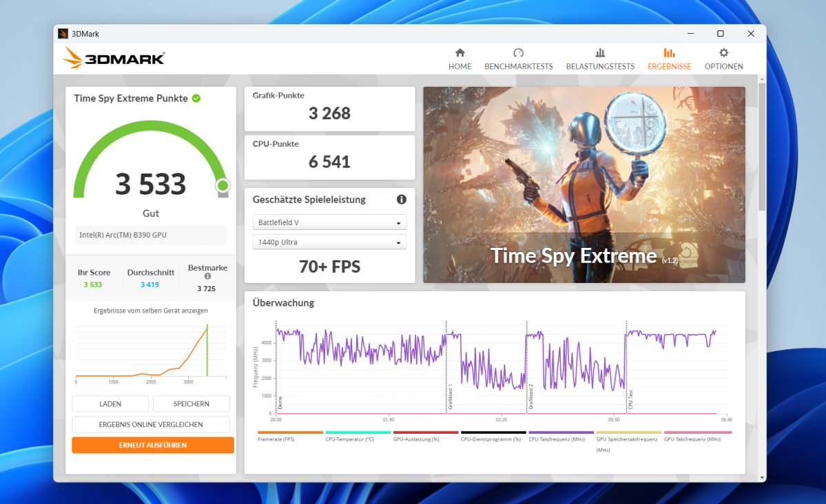Click the info icon under Bestmarke
Screen dimensions: 826x504
(207, 276)
